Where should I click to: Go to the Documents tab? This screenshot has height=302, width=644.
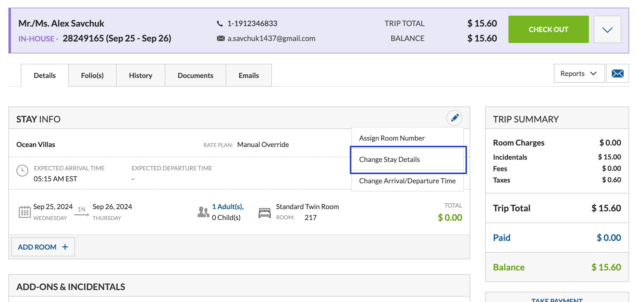click(195, 75)
